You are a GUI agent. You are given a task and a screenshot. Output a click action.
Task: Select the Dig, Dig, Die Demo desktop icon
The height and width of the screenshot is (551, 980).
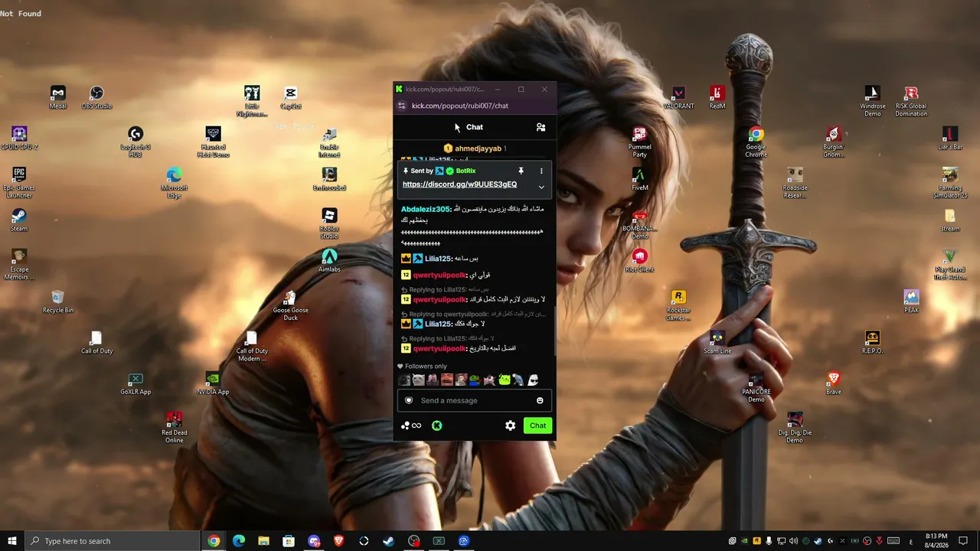tap(795, 428)
